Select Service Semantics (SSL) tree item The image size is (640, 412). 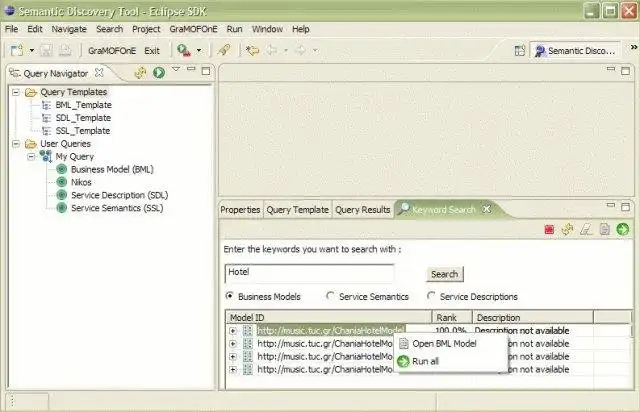[117, 208]
